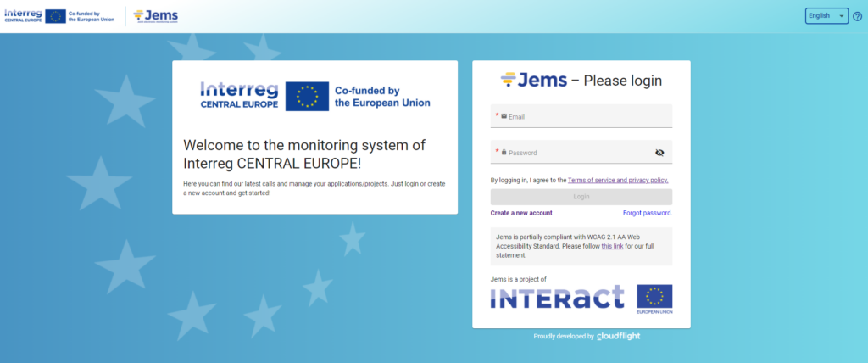Open Terms of service and privacy policy

[618, 180]
